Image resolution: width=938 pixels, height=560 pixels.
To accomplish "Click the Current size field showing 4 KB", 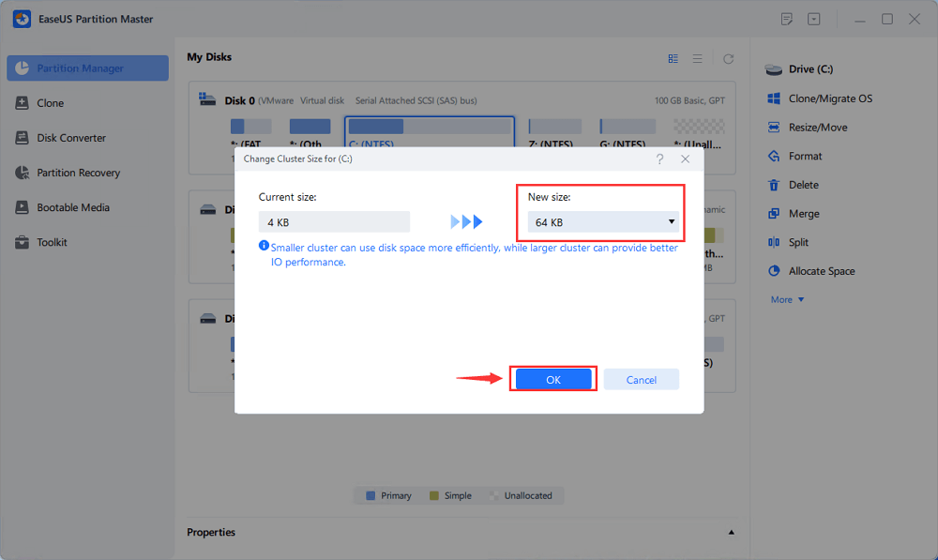I will pos(334,222).
